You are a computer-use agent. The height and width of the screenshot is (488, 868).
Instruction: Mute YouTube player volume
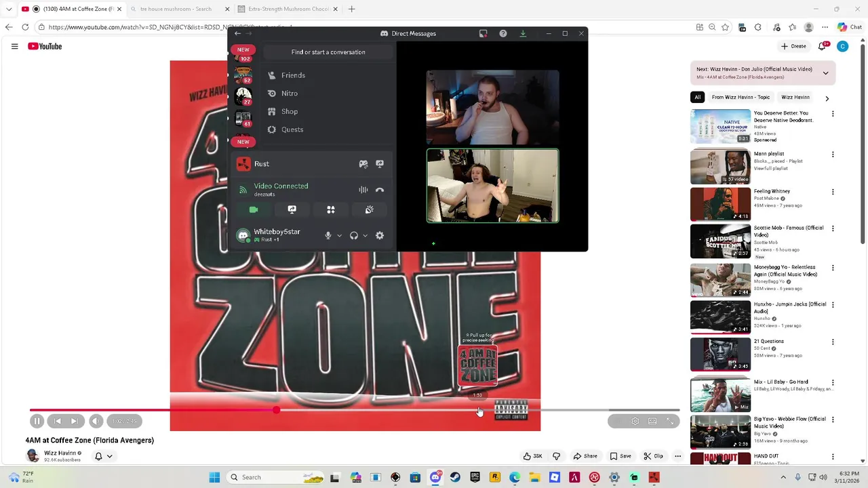96,421
